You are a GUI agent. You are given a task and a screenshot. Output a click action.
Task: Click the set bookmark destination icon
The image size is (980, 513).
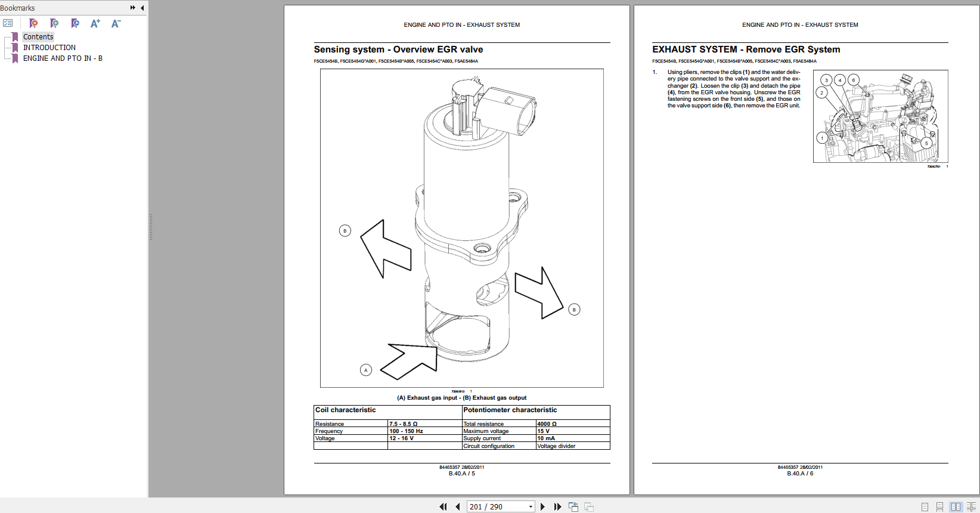pyautogui.click(x=75, y=23)
